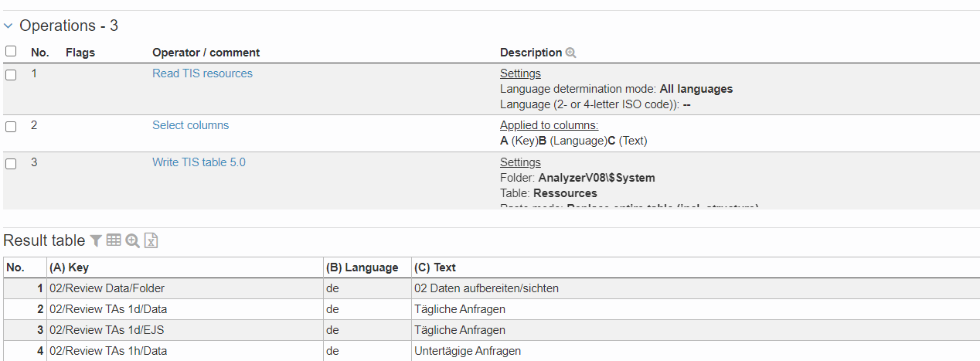Collapse the Operations - 3 section
The height and width of the screenshot is (361, 980).
9,26
